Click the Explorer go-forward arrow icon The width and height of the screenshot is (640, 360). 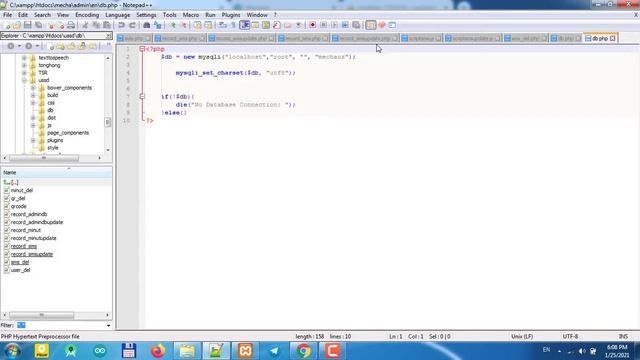[x=29, y=46]
